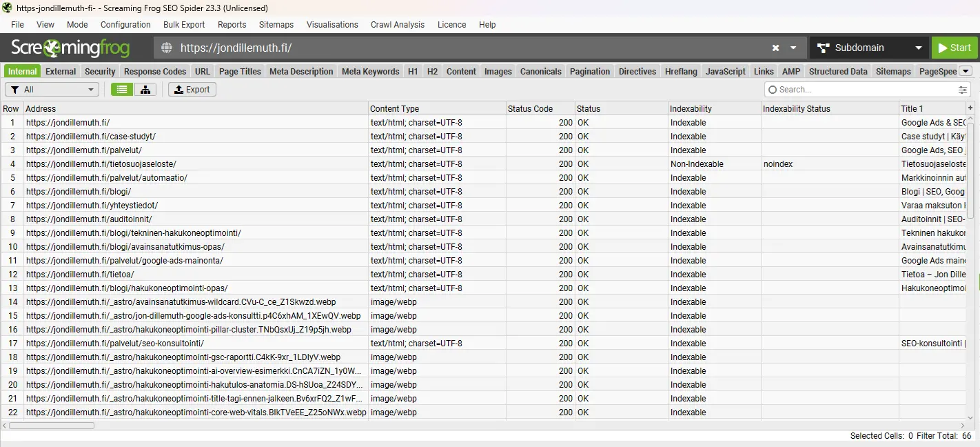This screenshot has height=447, width=980.
Task: Open search filter options icon
Action: [x=962, y=90]
